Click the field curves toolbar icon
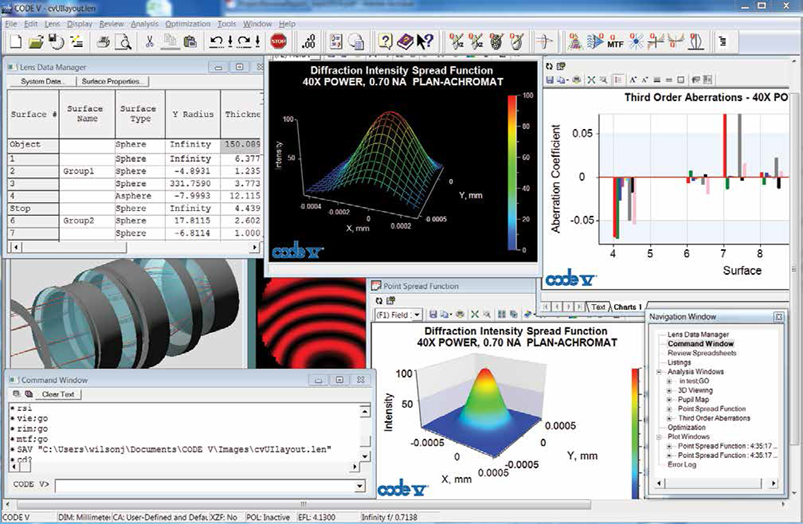 [x=676, y=41]
